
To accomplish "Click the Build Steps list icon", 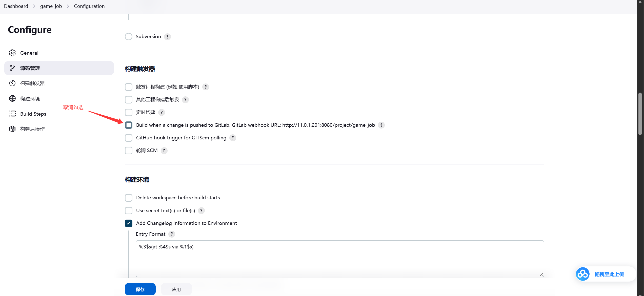I will click(12, 114).
